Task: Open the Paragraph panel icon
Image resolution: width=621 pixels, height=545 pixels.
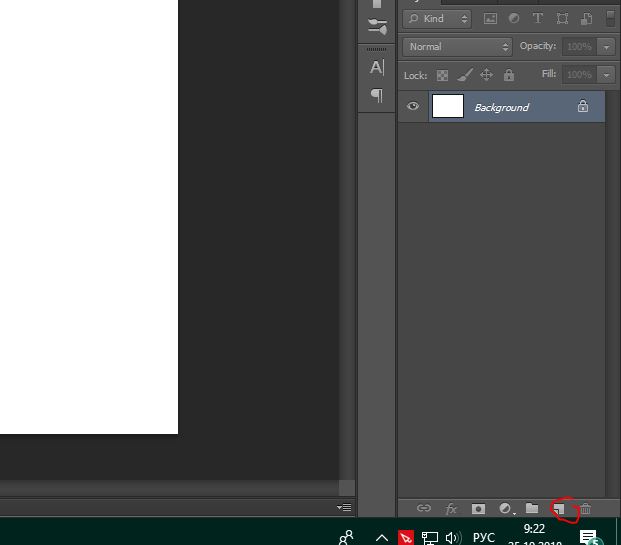Action: click(x=377, y=95)
